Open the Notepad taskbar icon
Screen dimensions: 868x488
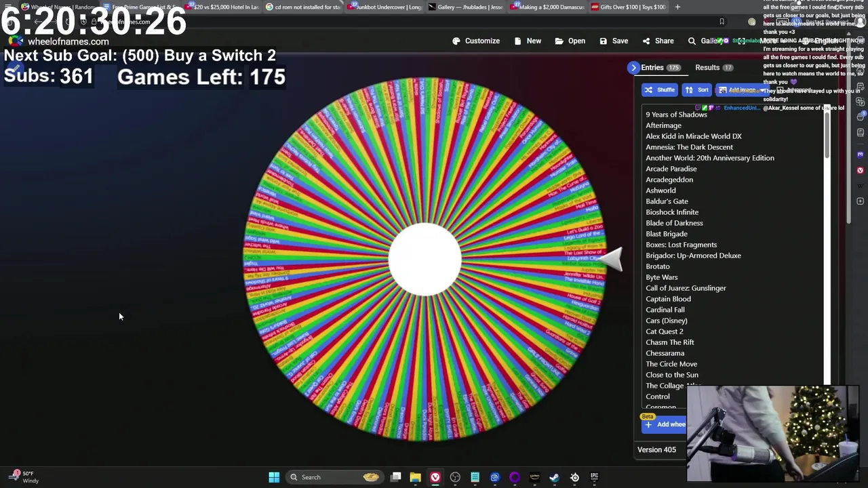(x=475, y=477)
